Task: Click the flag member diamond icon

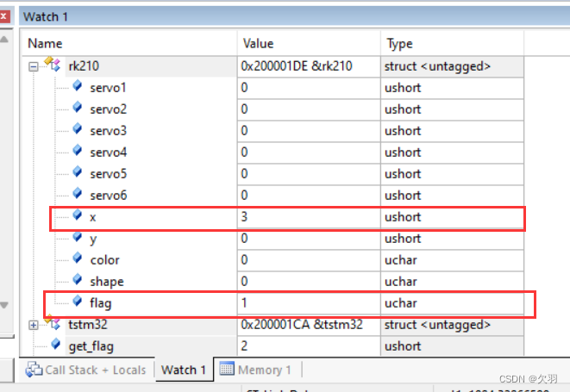Action: (77, 301)
